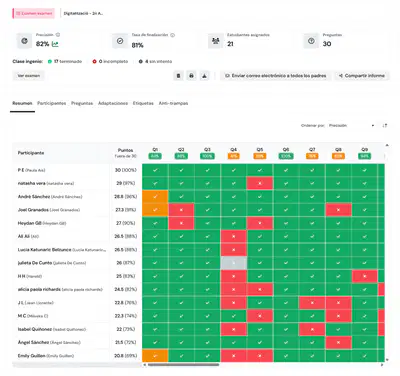Click the Preguntas question mark icon

(x=311, y=41)
